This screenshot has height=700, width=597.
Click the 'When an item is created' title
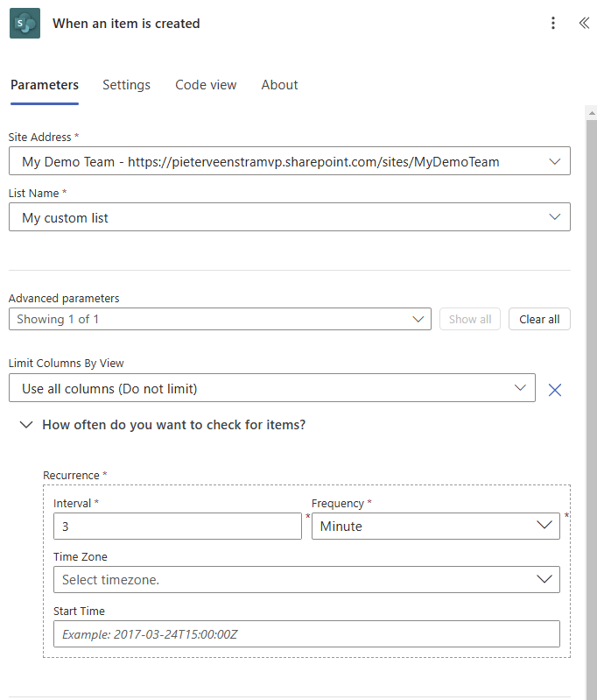[x=126, y=23]
